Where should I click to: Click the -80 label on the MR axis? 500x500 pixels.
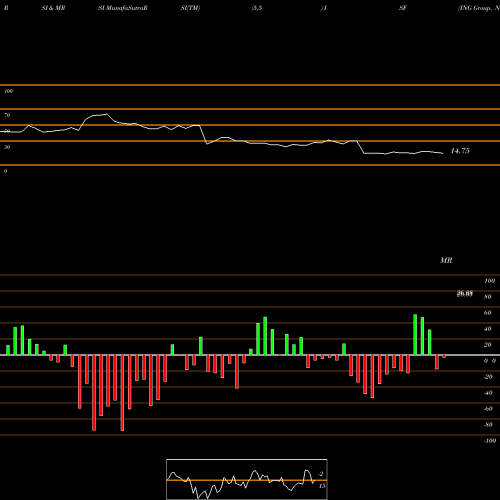click(x=488, y=425)
